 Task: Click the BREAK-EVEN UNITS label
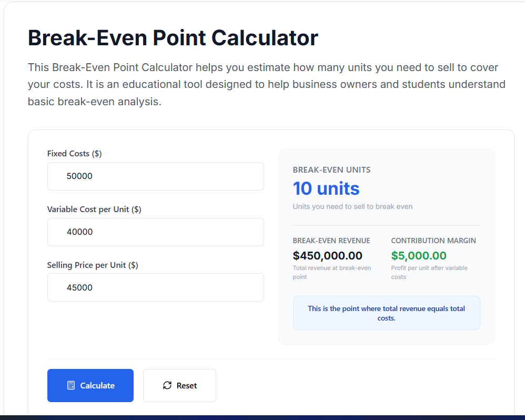point(332,169)
